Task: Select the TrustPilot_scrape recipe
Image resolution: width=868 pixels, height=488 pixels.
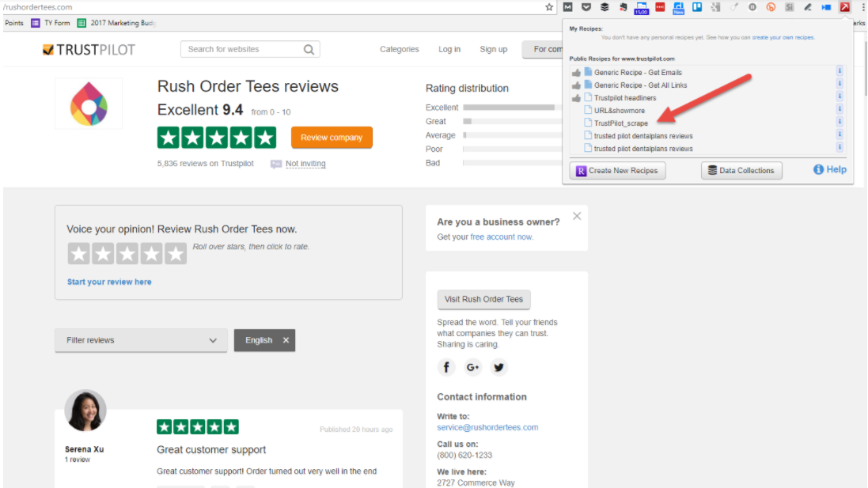Action: pyautogui.click(x=620, y=123)
